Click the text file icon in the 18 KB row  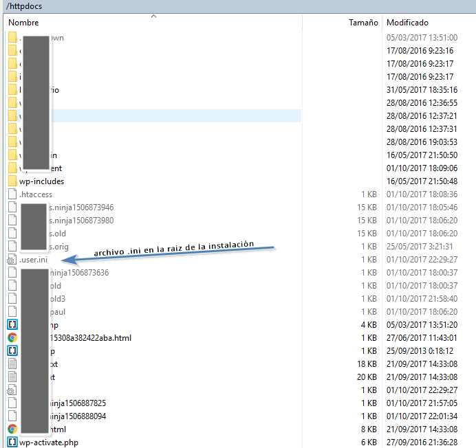(x=12, y=363)
